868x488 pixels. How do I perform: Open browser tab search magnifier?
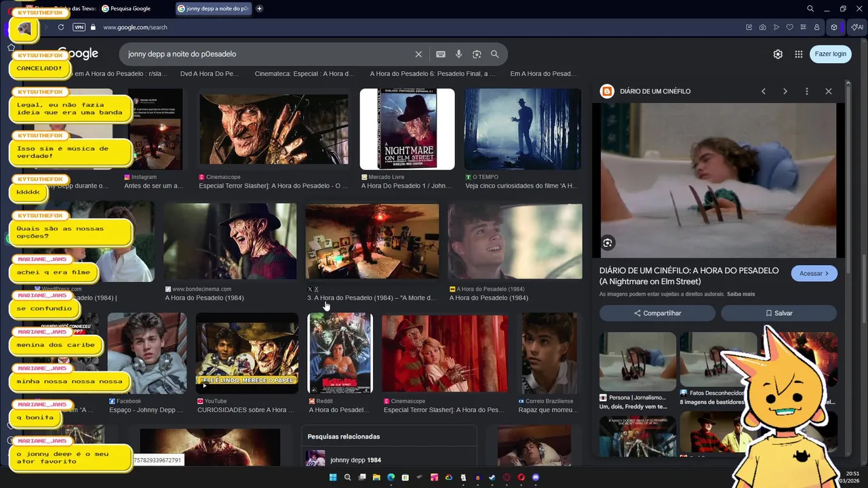coord(810,9)
